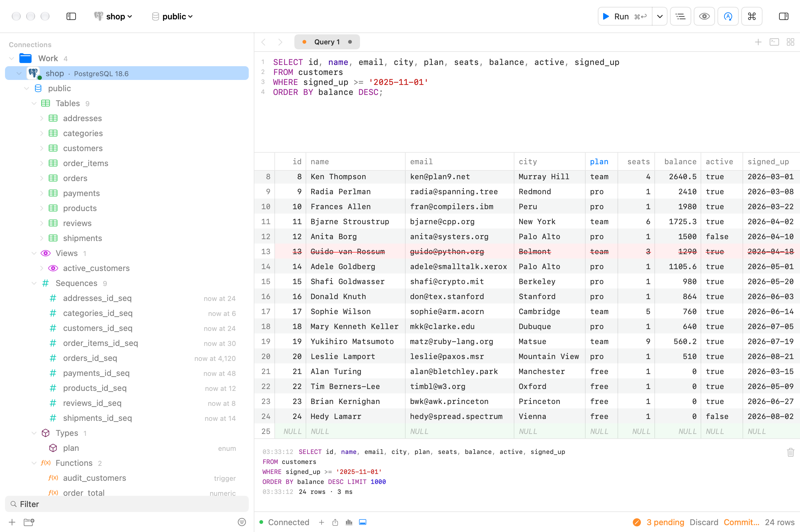Toggle the left sidebar panel
Screen dimensions: 800x532
click(x=71, y=16)
